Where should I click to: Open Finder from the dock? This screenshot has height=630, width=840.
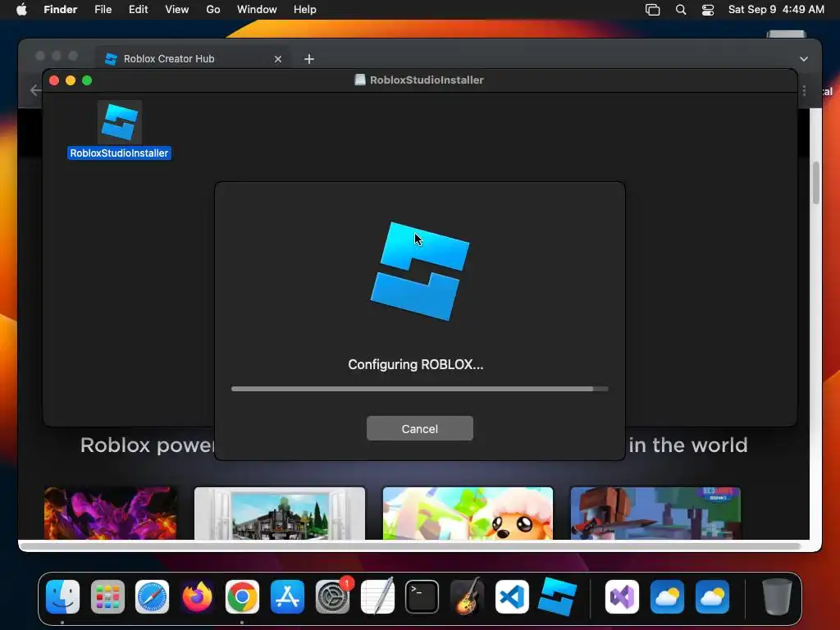click(x=62, y=596)
